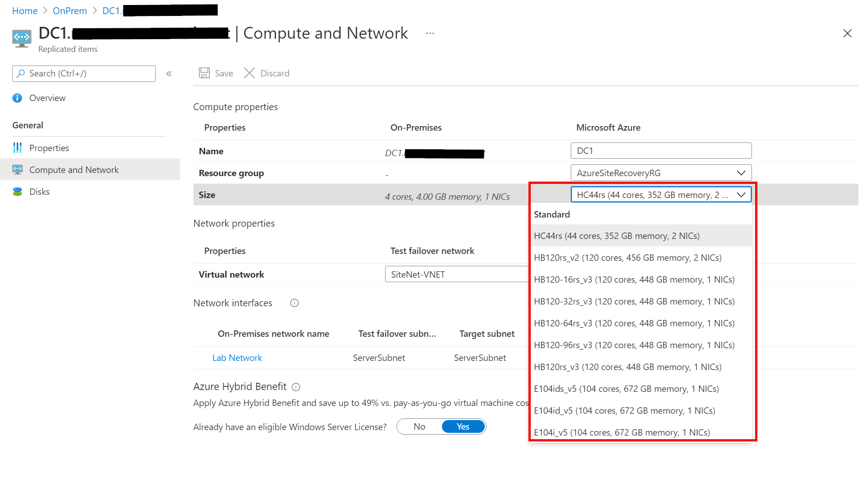Click the Network interfaces info icon
868x502 pixels.
294,303
